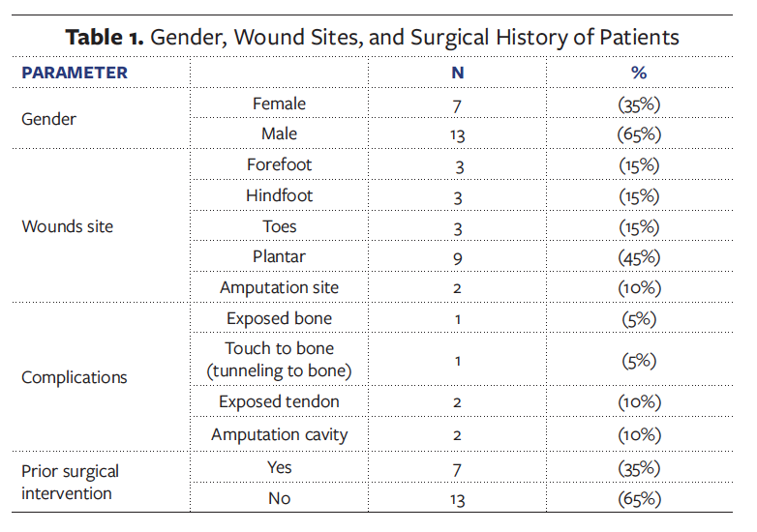The image size is (757, 532).
Task: Select the Touch to bone cell
Action: point(279,360)
